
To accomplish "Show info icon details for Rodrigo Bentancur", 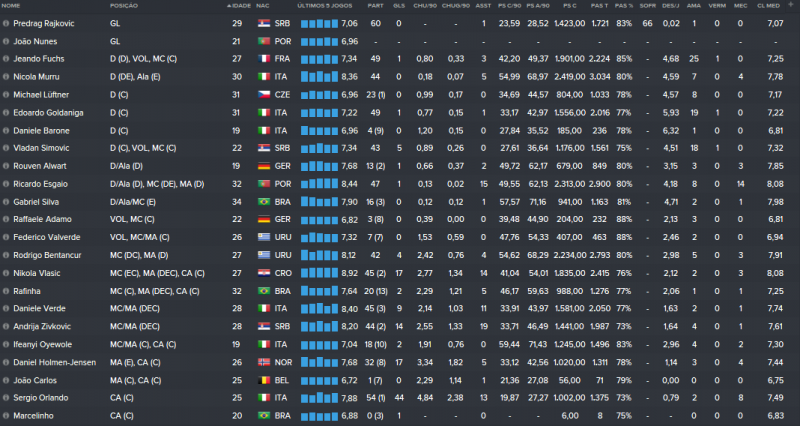I will pos(6,255).
